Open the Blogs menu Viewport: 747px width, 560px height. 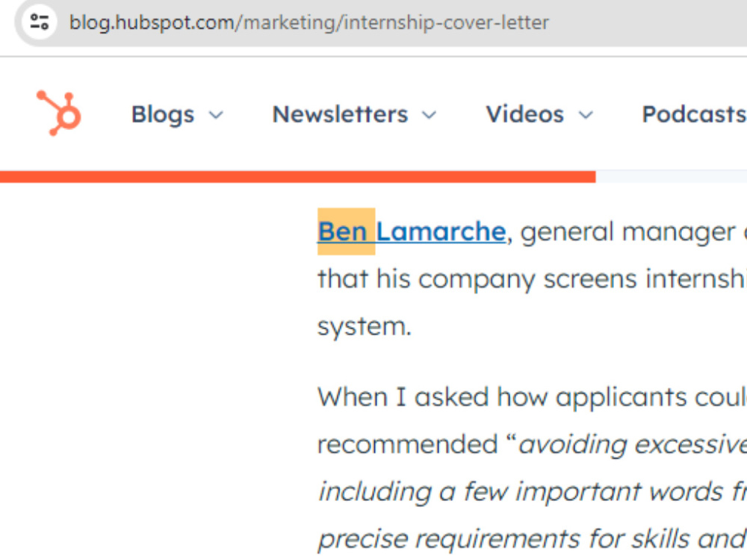coord(163,115)
